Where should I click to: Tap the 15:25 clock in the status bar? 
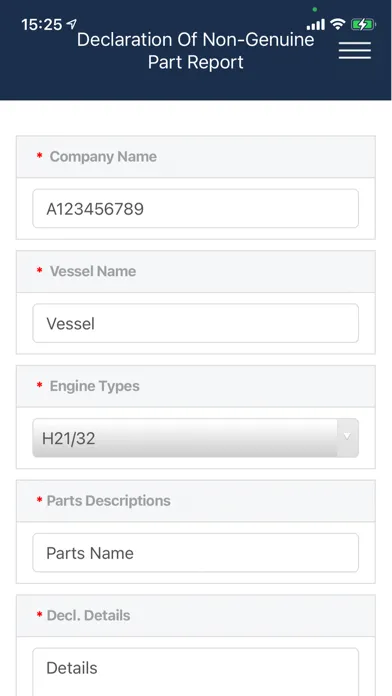tap(42, 24)
